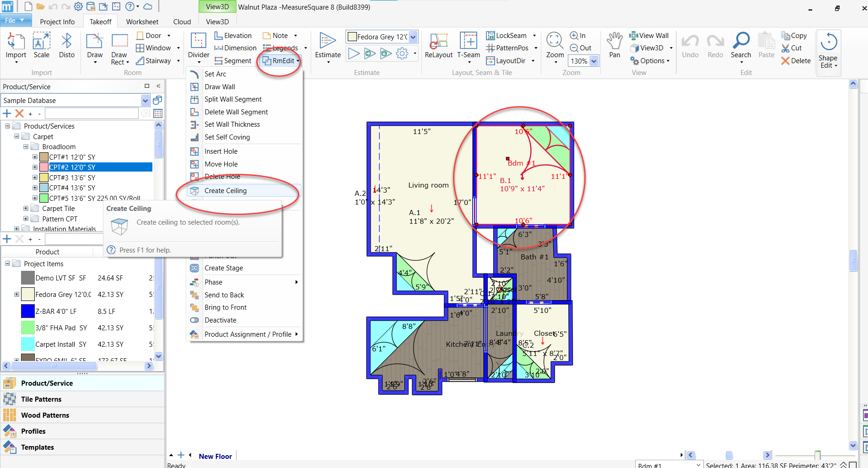Open the 130% zoom level dropdown
The height and width of the screenshot is (468, 868).
pos(593,61)
